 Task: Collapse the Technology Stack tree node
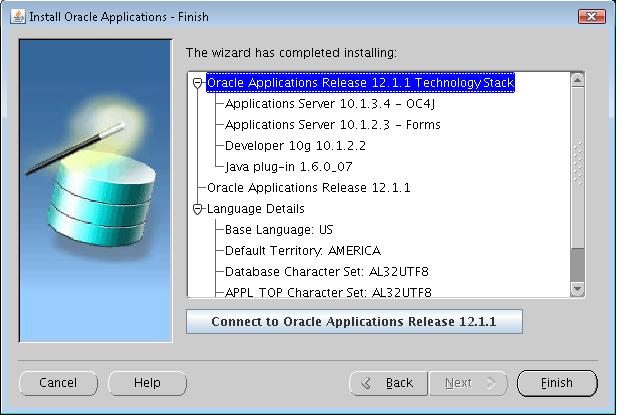click(198, 84)
